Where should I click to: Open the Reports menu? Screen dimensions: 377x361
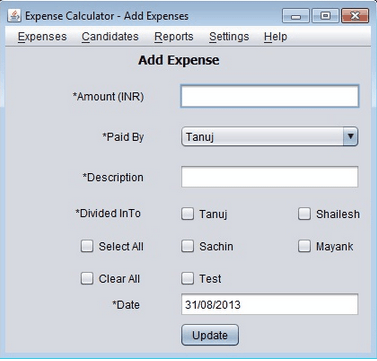coord(174,36)
